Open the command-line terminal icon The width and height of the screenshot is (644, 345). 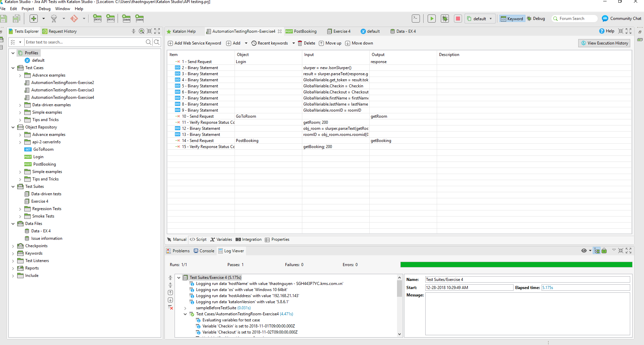pyautogui.click(x=416, y=19)
